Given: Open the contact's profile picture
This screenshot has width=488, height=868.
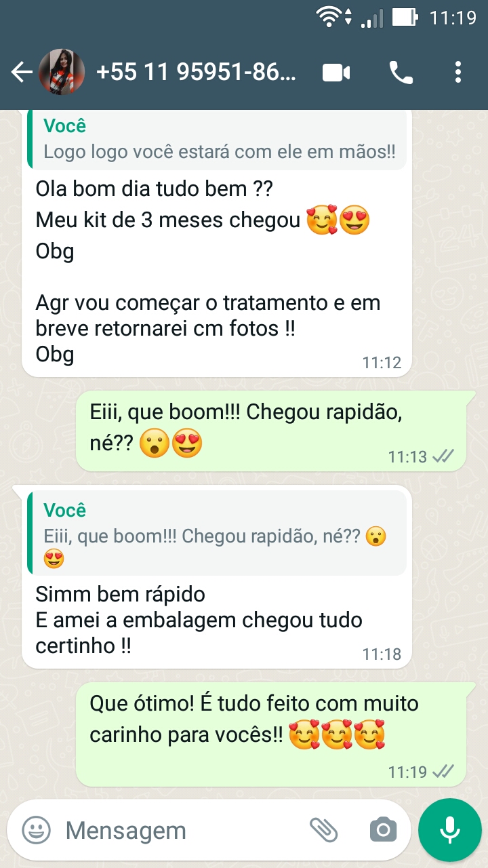Looking at the screenshot, I should [x=62, y=73].
